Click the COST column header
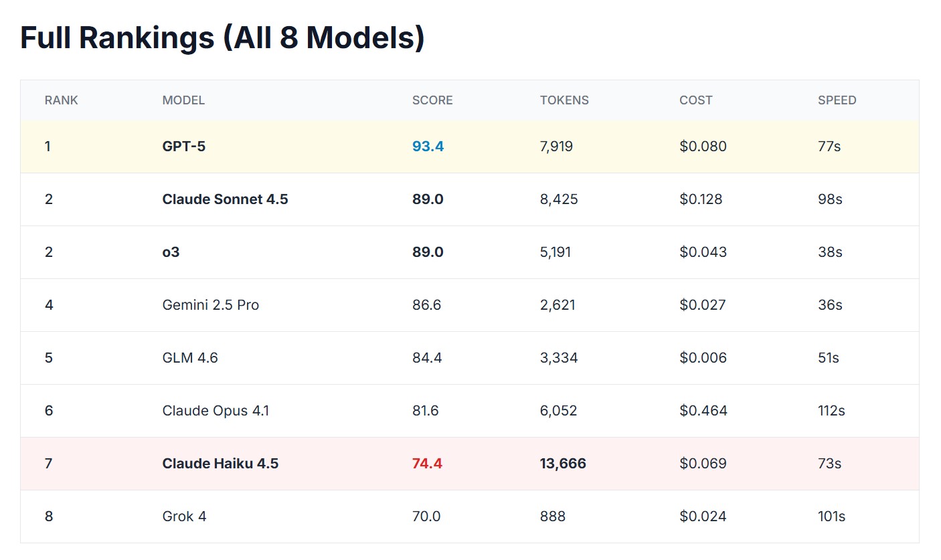Image resolution: width=941 pixels, height=560 pixels. click(695, 100)
